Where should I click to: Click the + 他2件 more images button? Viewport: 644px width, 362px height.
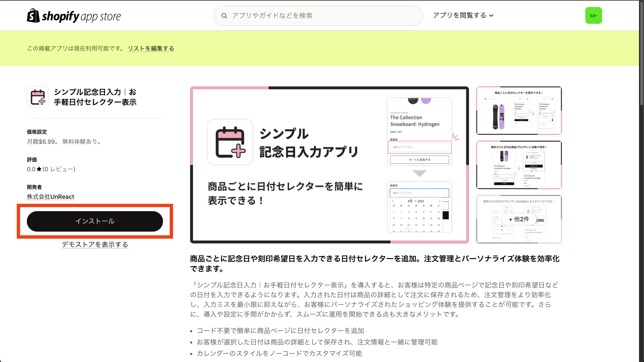[x=519, y=219]
